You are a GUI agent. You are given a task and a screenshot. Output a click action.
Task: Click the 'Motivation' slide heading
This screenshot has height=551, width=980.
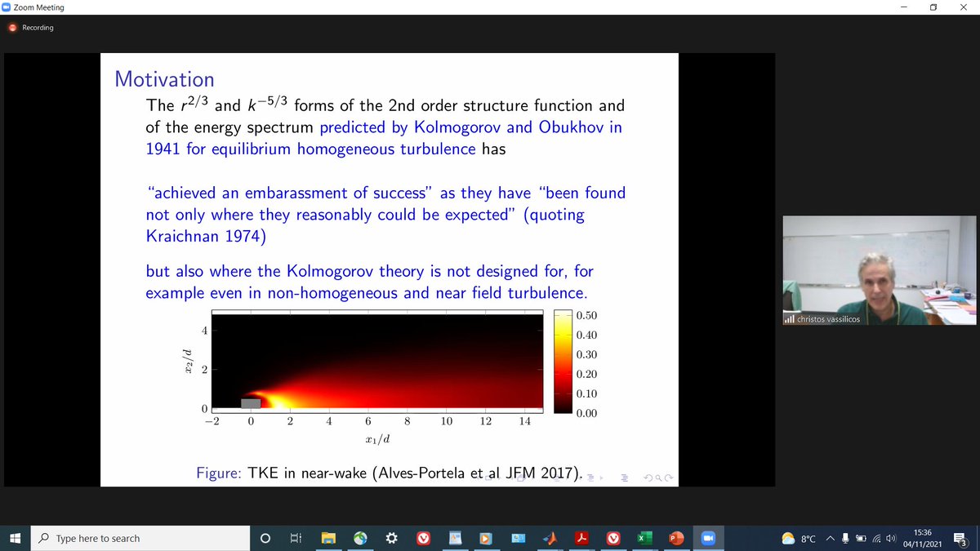point(164,79)
